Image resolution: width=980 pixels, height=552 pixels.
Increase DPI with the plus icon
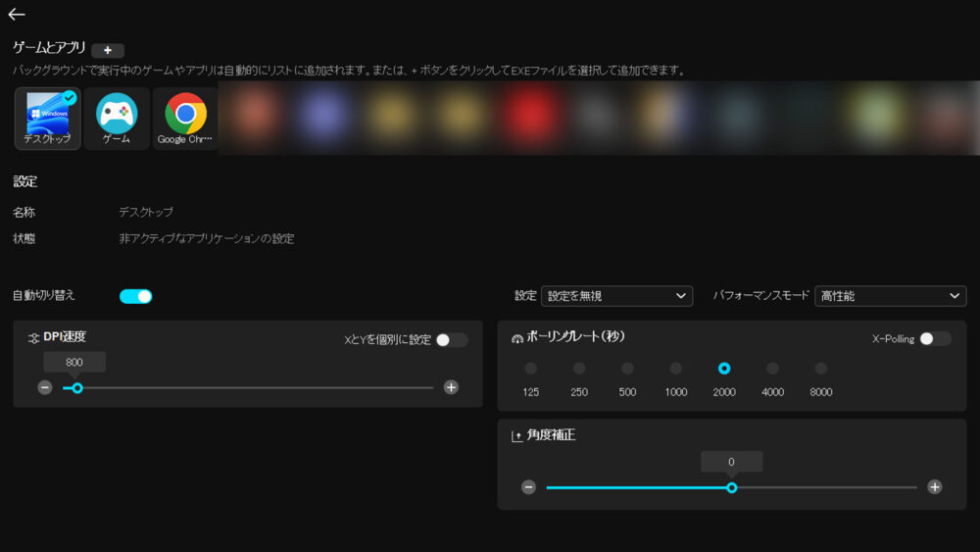coord(451,387)
